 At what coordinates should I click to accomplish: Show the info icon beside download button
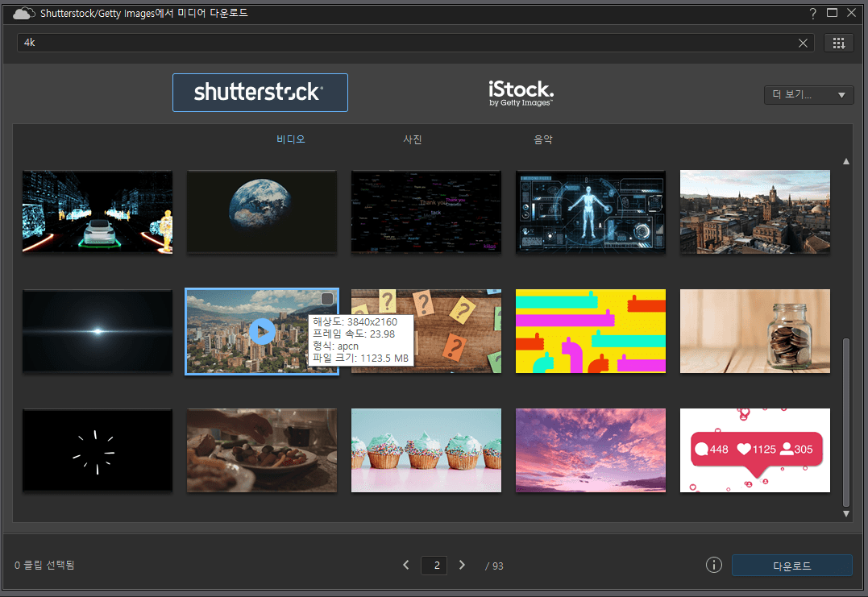coord(714,565)
